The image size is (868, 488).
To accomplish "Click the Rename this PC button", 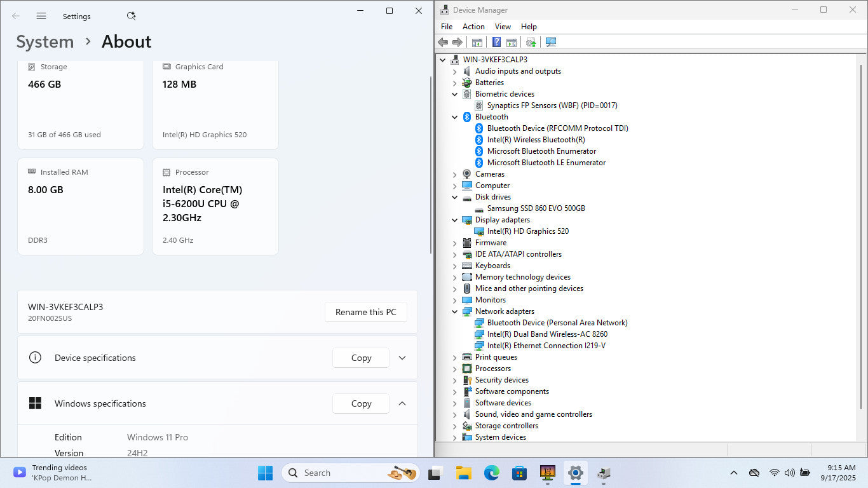I will [365, 312].
